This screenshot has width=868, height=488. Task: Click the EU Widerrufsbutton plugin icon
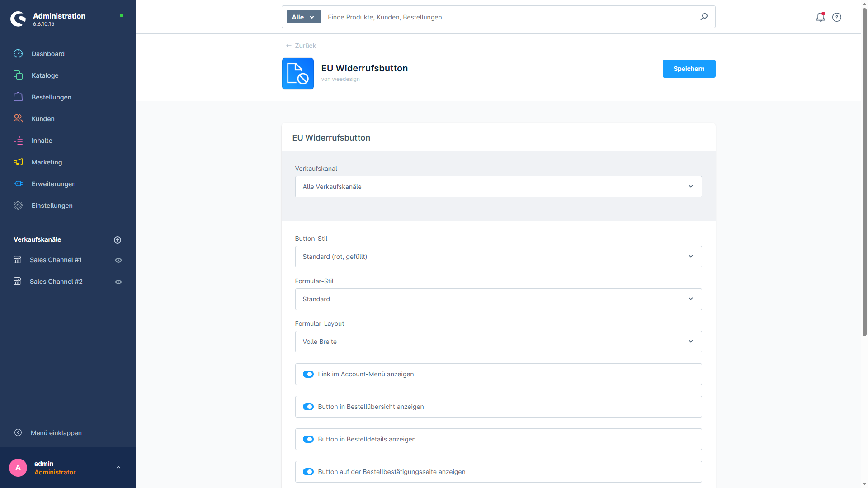(298, 74)
